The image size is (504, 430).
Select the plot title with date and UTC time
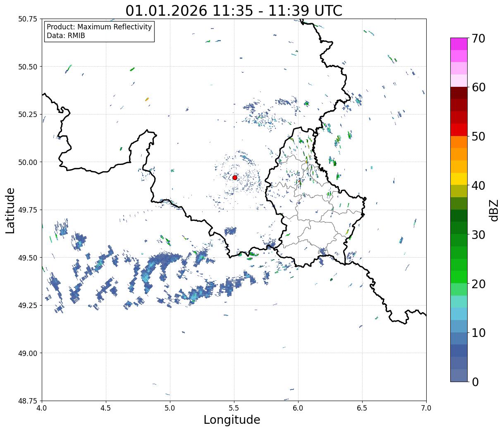point(234,11)
